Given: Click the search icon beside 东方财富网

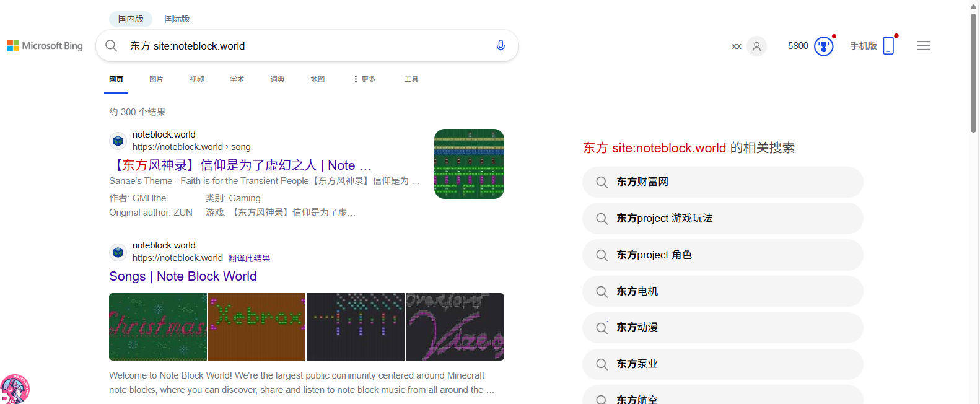Looking at the screenshot, I should pos(602,182).
